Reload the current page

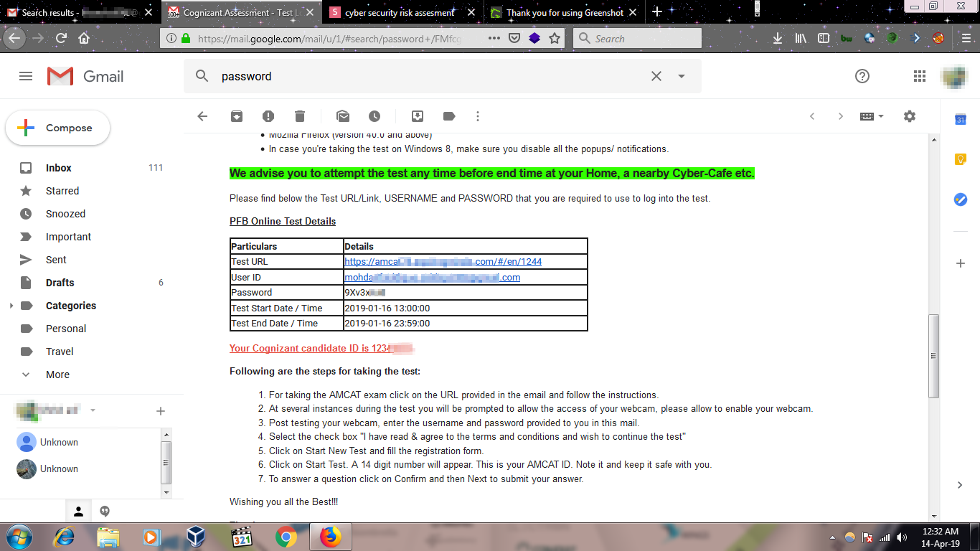tap(62, 39)
